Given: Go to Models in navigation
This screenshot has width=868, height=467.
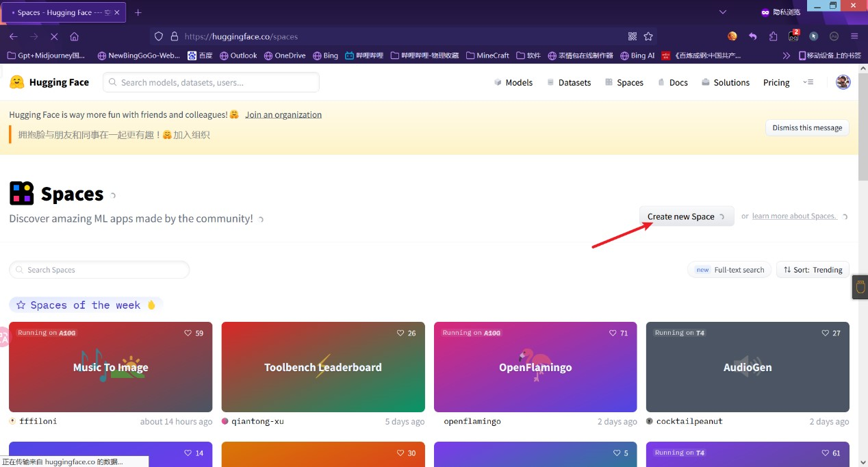Looking at the screenshot, I should [x=513, y=82].
